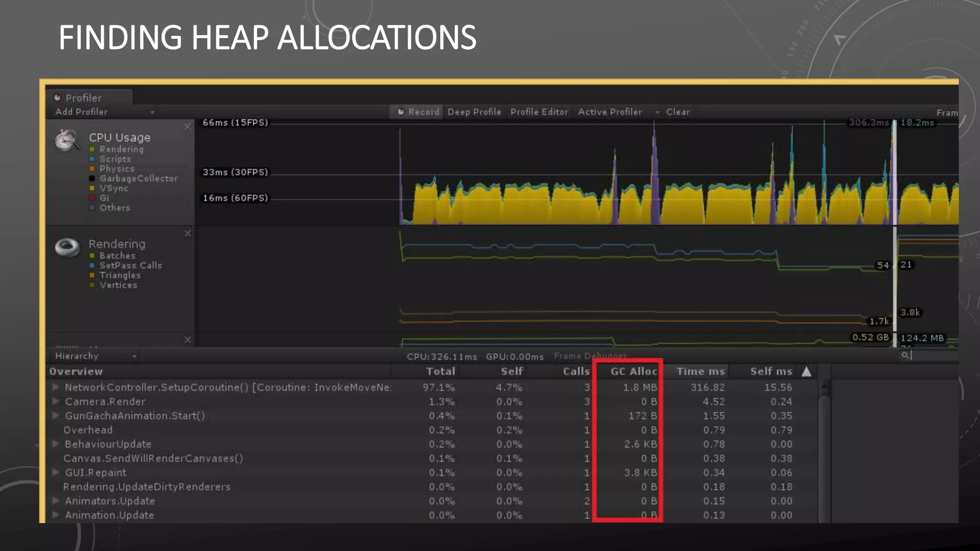This screenshot has height=551, width=980.
Task: Close the third profiler module below Rendering
Action: (x=187, y=340)
